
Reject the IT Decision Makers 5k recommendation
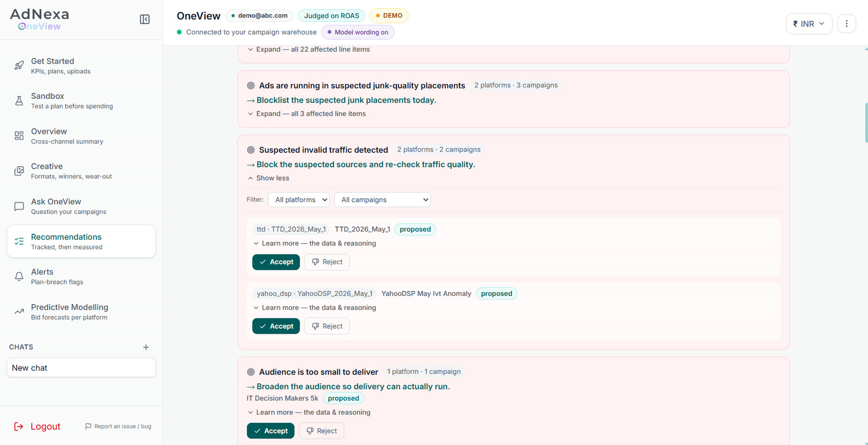(x=322, y=431)
